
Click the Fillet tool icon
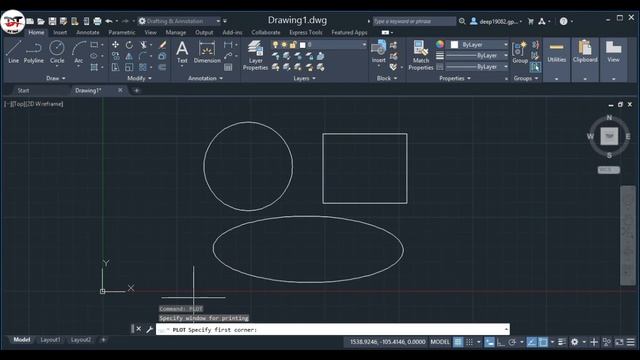[x=143, y=56]
